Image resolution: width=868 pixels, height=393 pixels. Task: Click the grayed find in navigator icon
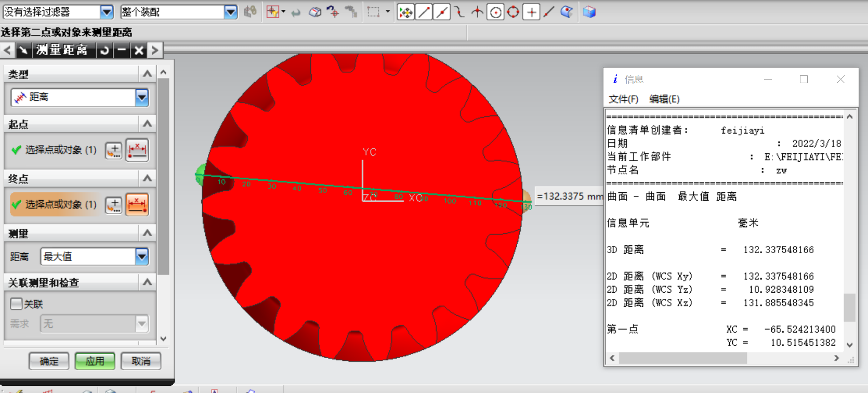pos(351,11)
